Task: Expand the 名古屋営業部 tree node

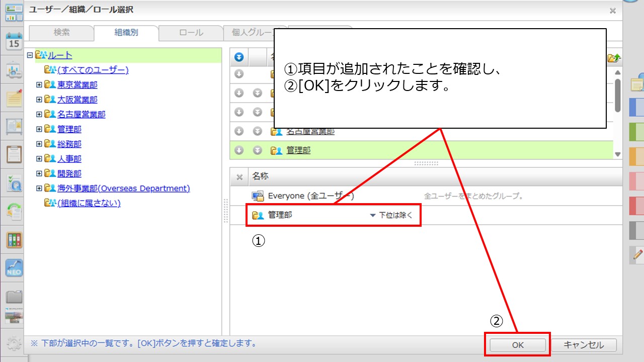Action: click(x=39, y=115)
